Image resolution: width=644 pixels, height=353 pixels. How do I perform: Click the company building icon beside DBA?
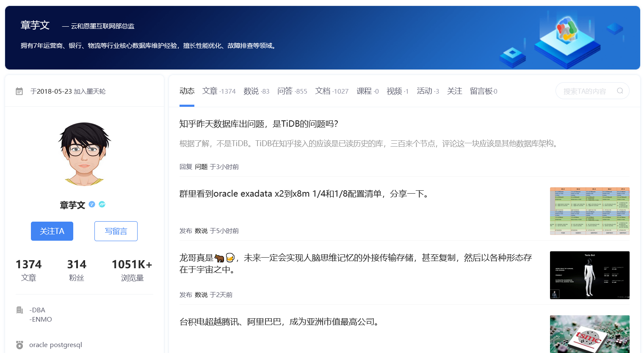click(19, 310)
